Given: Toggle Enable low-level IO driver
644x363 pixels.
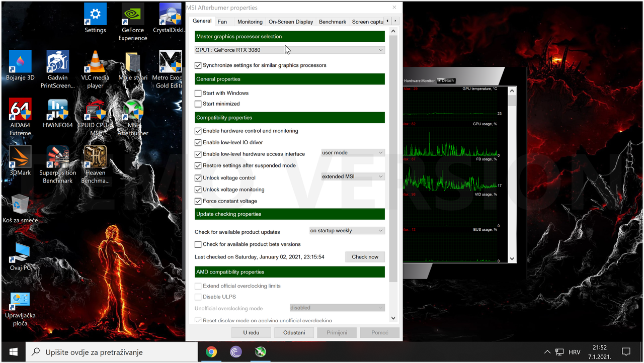Looking at the screenshot, I should [198, 142].
